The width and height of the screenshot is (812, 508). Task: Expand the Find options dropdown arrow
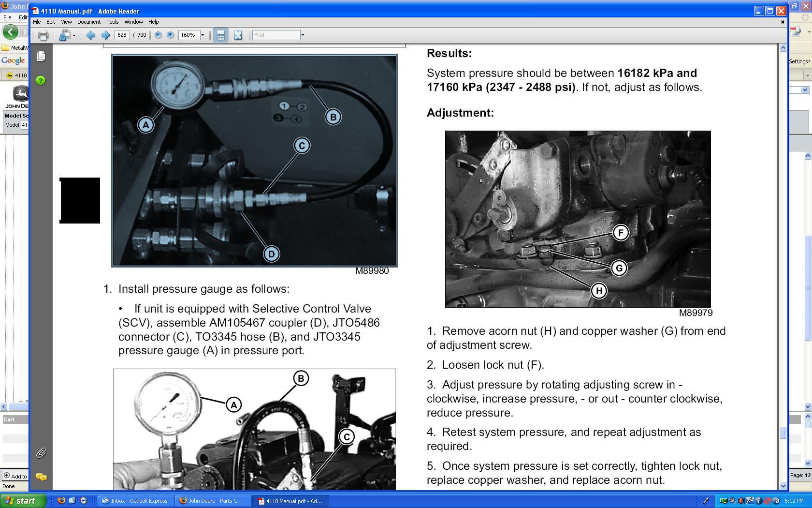click(x=303, y=35)
